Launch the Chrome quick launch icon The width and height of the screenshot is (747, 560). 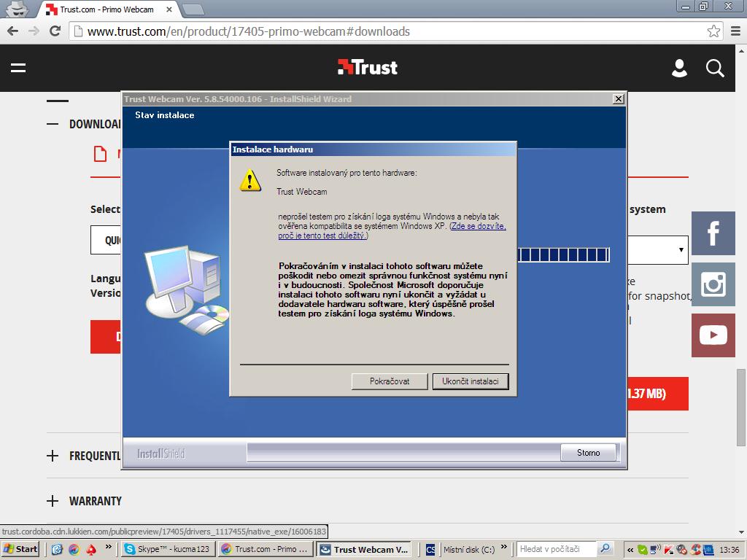coord(74,549)
